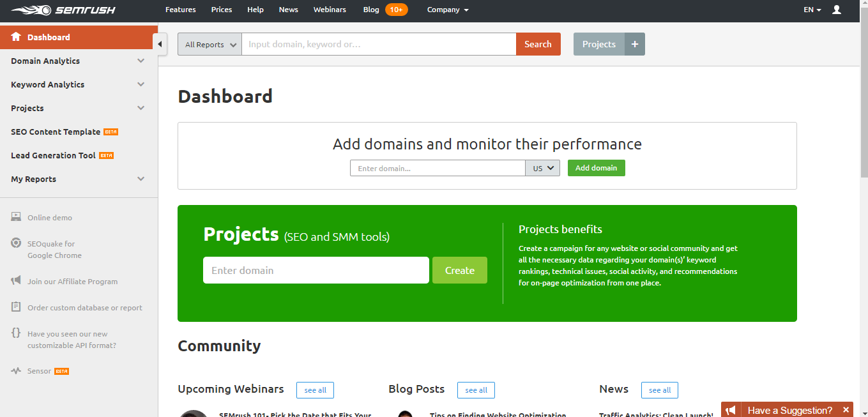
Task: Click the Projects Enter domain field
Action: click(x=316, y=270)
